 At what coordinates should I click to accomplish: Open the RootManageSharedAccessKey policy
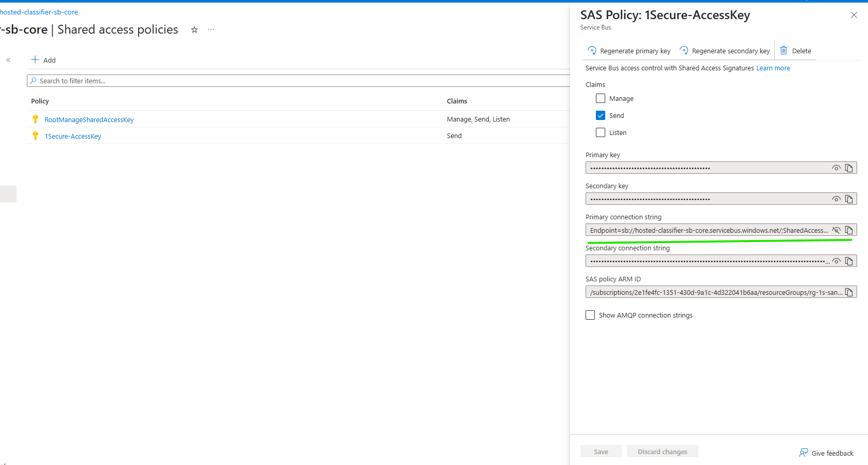click(89, 119)
